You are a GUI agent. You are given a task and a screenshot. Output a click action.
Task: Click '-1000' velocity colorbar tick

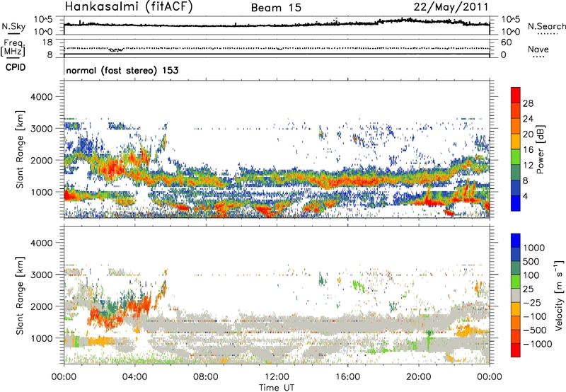click(537, 344)
